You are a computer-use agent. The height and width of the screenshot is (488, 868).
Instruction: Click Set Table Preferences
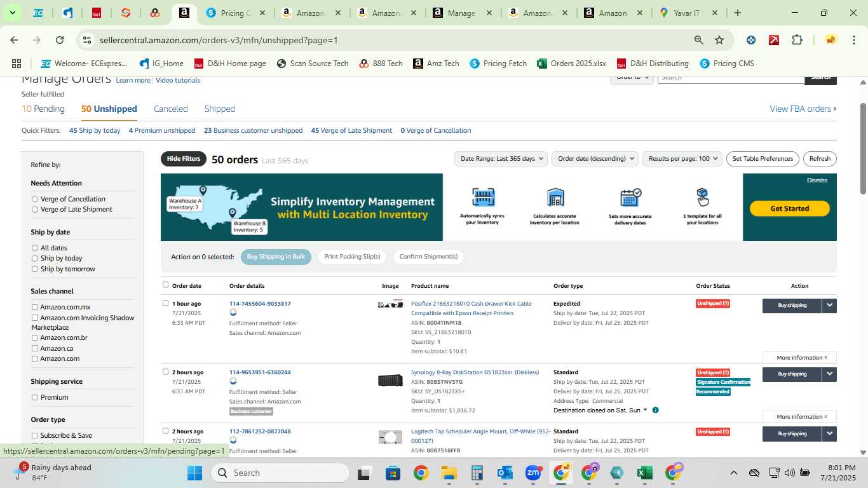pyautogui.click(x=763, y=158)
